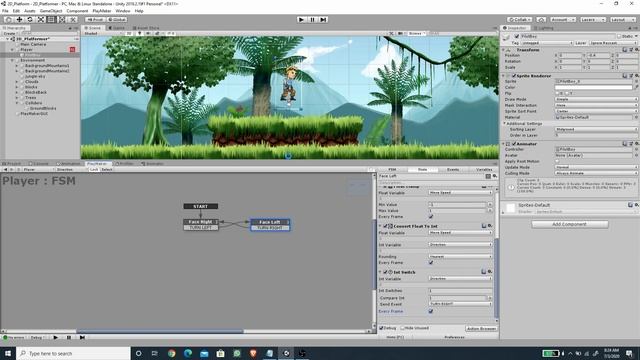Image resolution: width=640 pixels, height=360 pixels.
Task: Open the Draw Mode dropdown
Action: (596, 99)
